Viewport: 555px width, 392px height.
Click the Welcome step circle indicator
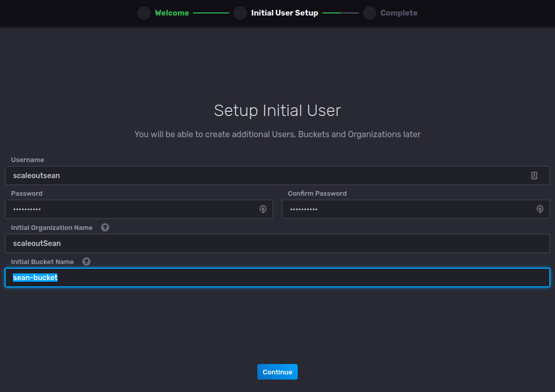point(144,13)
